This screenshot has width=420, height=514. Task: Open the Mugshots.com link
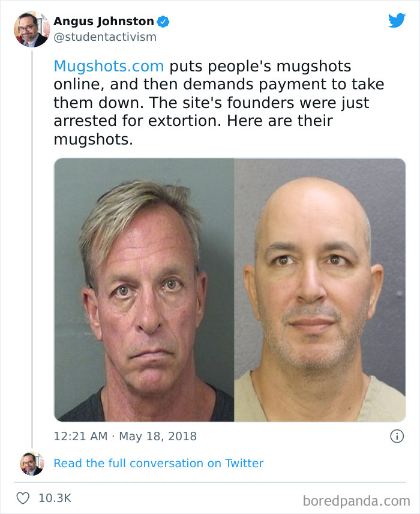pyautogui.click(x=109, y=66)
